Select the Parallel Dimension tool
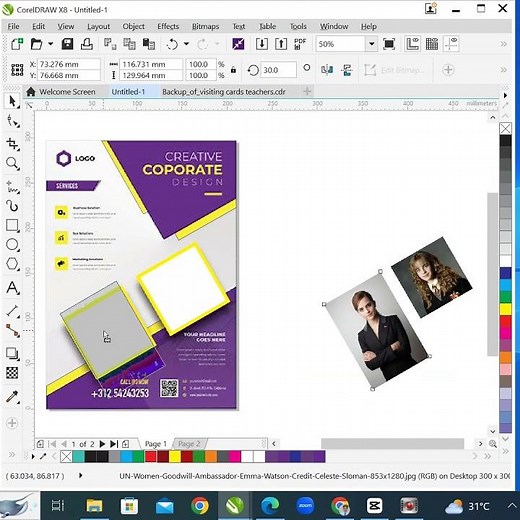 click(x=12, y=311)
